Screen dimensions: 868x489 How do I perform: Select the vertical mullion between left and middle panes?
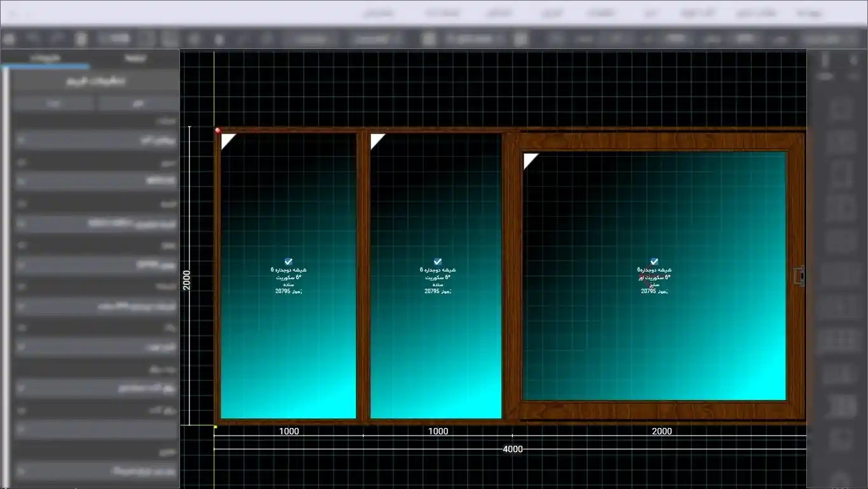[363, 276]
